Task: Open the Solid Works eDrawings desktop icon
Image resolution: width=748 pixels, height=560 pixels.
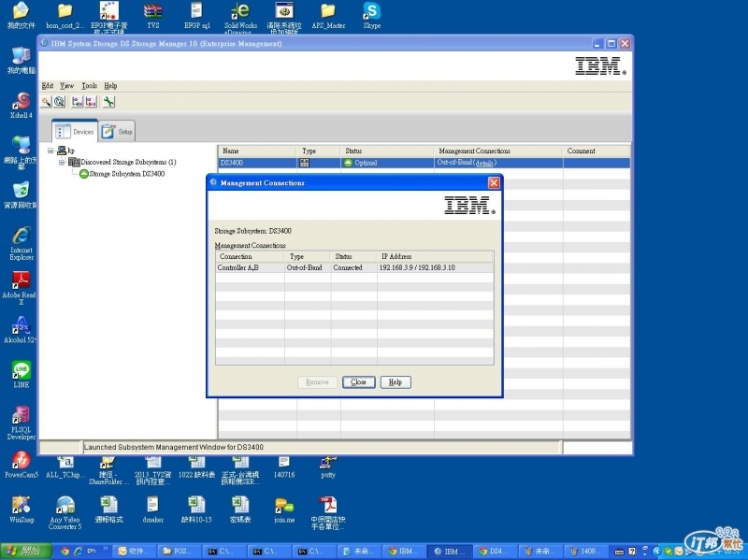Action: point(240,18)
